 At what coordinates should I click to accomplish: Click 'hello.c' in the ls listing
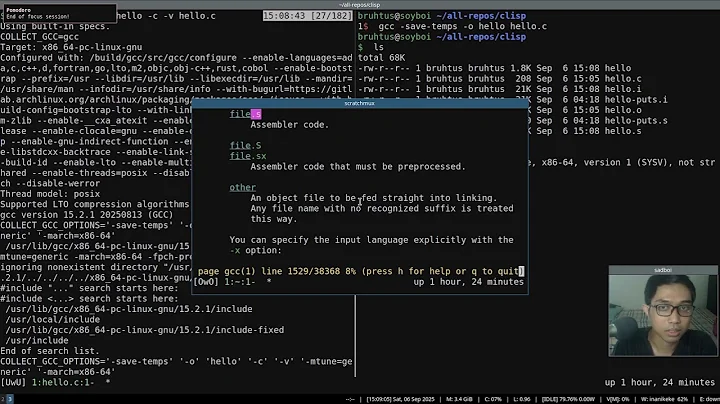click(623, 79)
